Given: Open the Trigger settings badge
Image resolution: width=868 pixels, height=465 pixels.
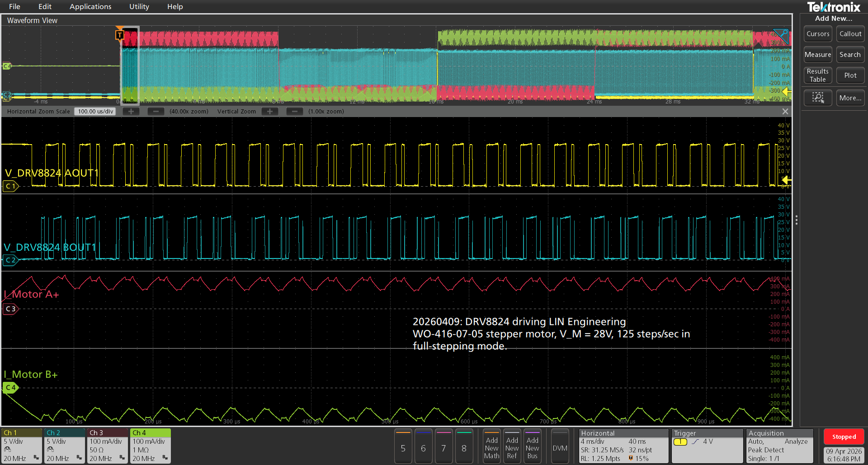Looking at the screenshot, I should point(707,446).
